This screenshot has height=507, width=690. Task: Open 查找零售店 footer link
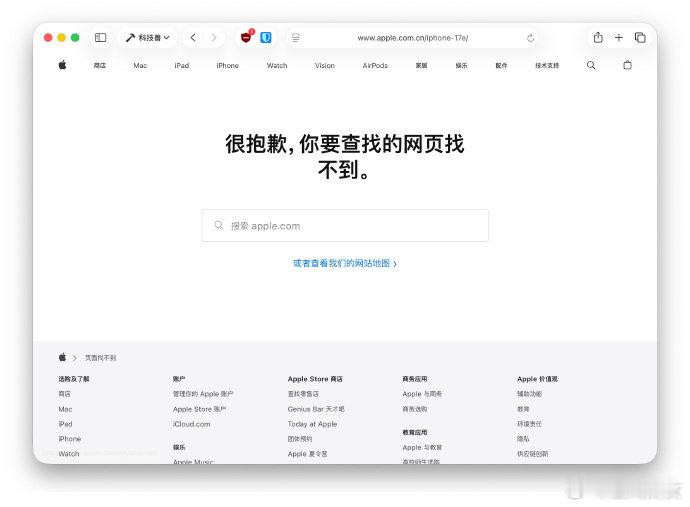pyautogui.click(x=303, y=394)
